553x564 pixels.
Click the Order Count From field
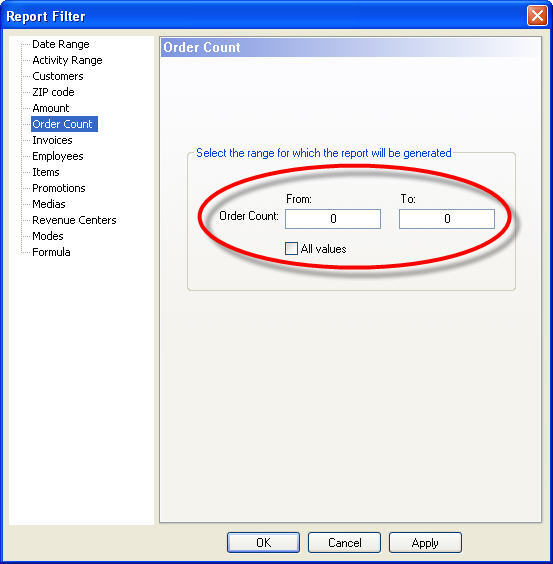333,219
